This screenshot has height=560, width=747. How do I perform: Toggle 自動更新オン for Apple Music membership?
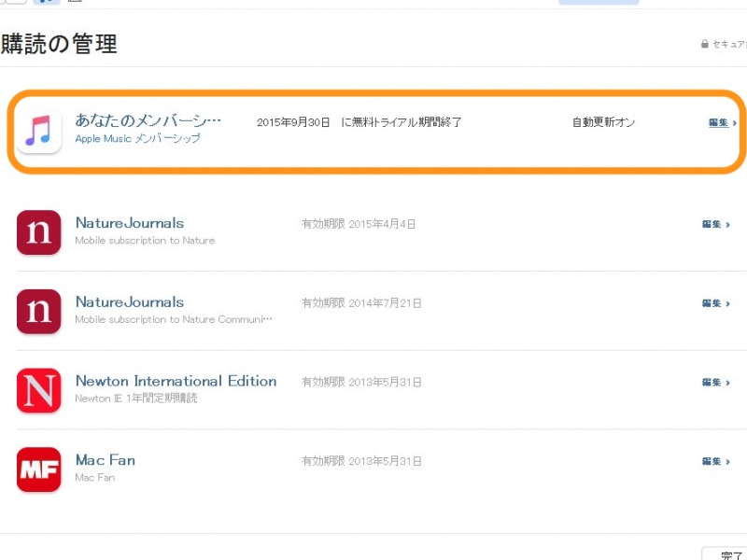(602, 121)
